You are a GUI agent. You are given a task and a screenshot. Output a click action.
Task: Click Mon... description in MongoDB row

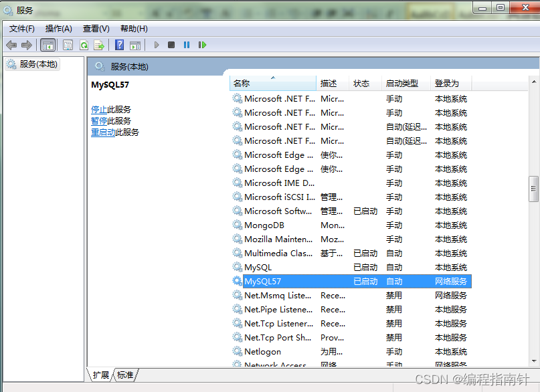(x=333, y=225)
